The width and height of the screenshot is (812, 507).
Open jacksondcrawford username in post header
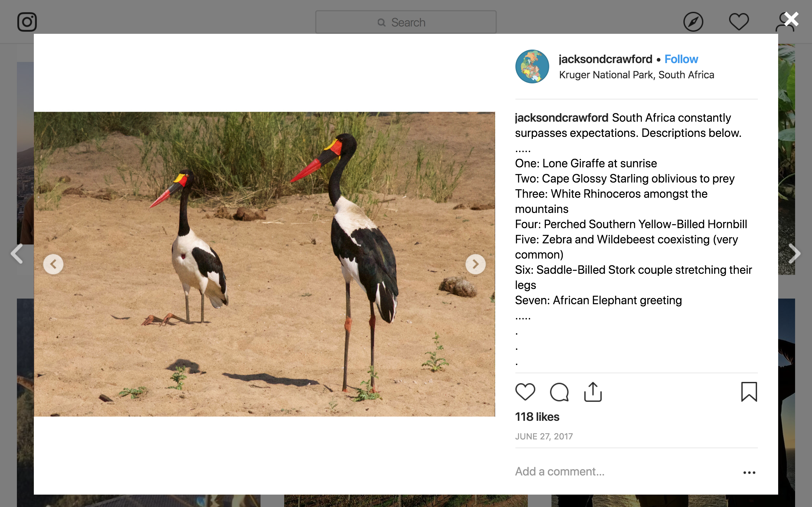pos(605,59)
